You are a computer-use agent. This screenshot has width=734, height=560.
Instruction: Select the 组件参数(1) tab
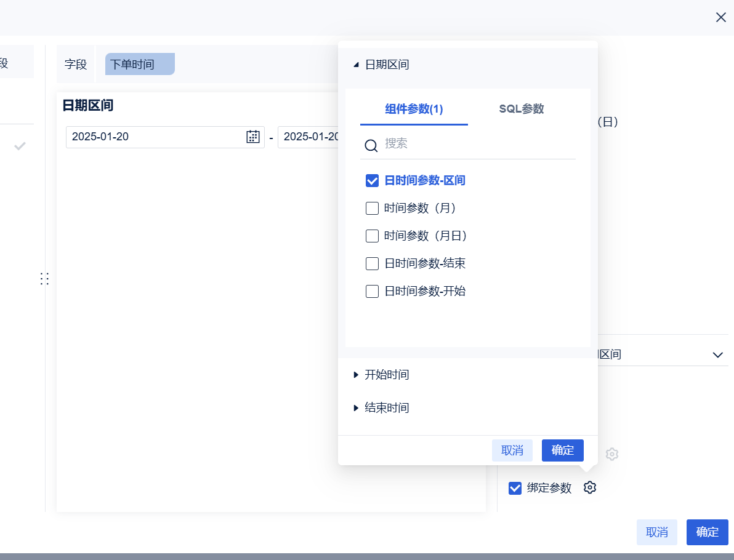[414, 109]
